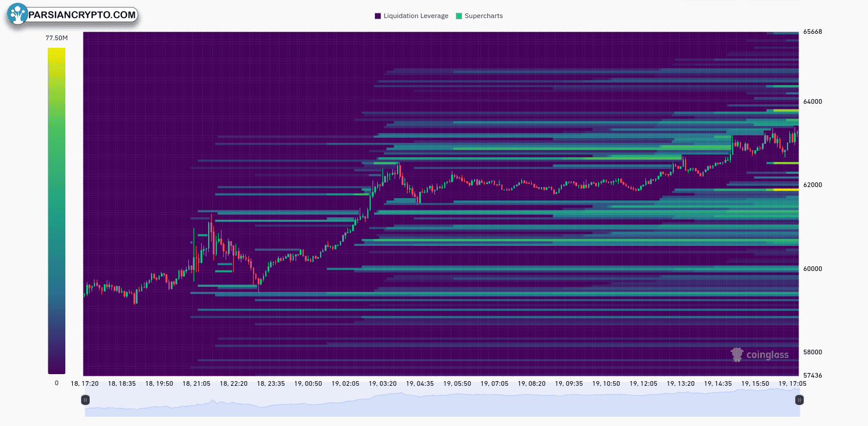
Task: Click the 65668 price axis label
Action: [812, 31]
